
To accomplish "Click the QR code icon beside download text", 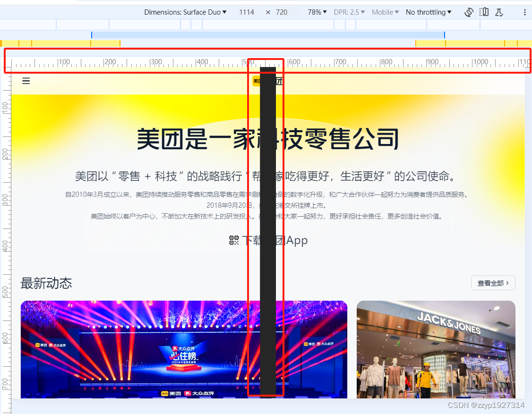I will [234, 240].
